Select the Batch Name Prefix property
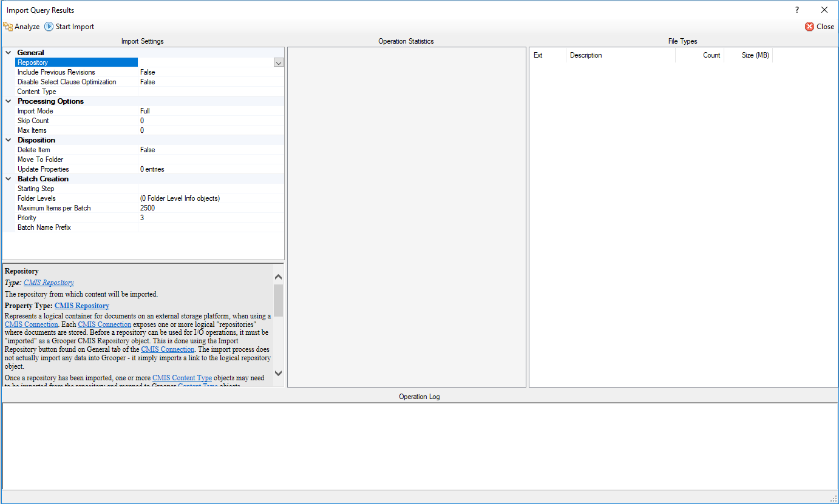This screenshot has width=839, height=504. pyautogui.click(x=149, y=227)
